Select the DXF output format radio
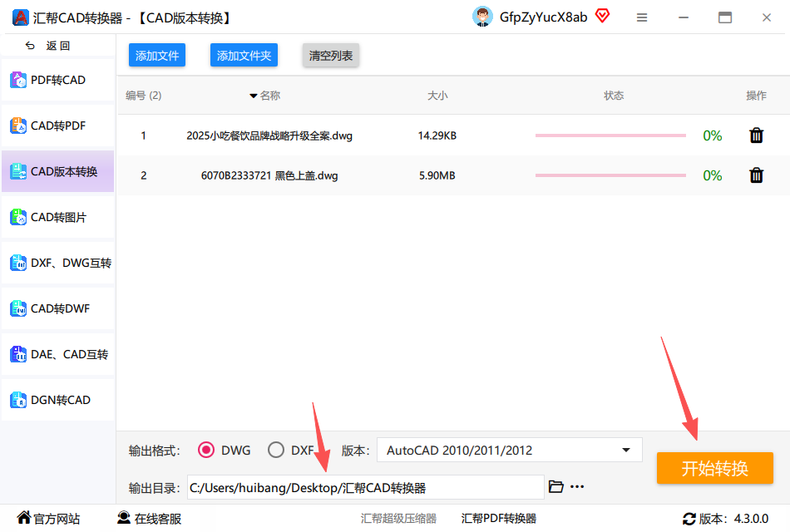This screenshot has height=532, width=790. [x=275, y=450]
